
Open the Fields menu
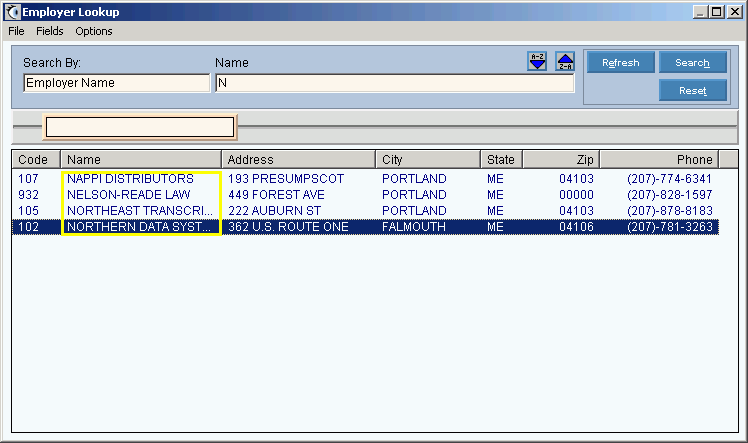pyautogui.click(x=50, y=31)
